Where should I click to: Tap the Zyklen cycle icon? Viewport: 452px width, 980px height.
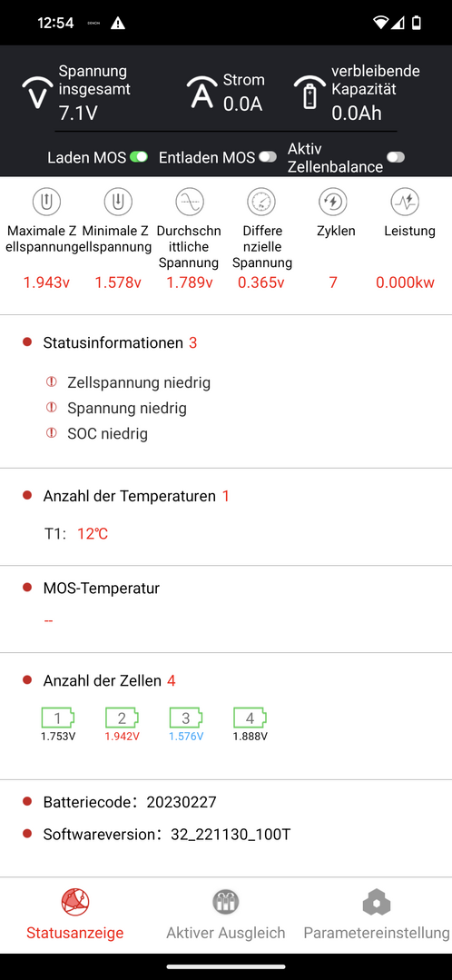pos(333,202)
